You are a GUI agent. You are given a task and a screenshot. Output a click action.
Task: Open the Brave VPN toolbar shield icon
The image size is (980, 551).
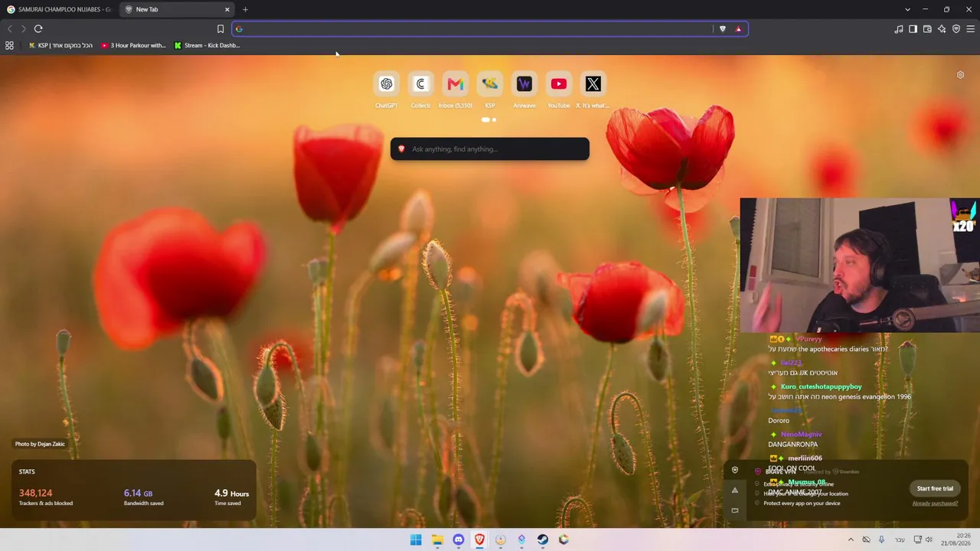pos(956,29)
